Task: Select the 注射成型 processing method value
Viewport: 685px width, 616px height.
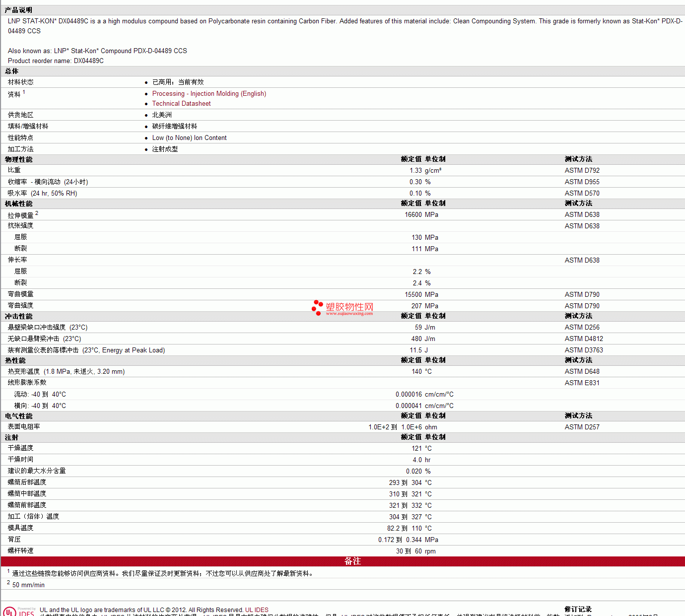Action: coord(165,149)
